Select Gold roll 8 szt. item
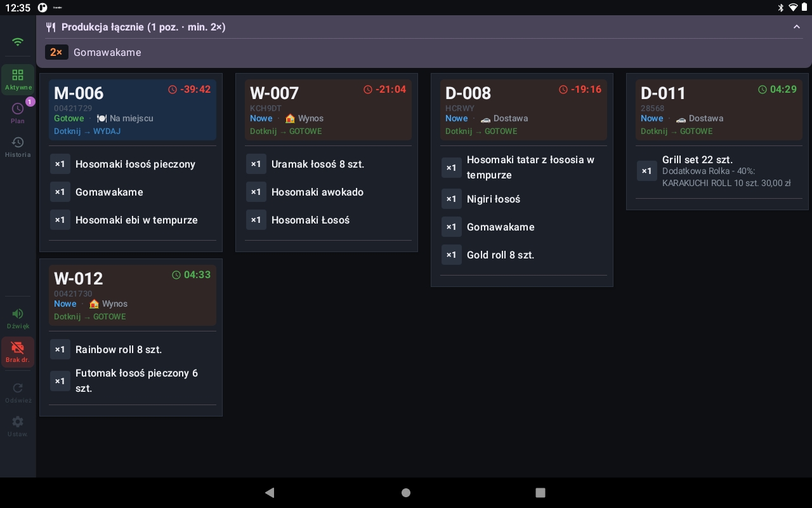This screenshot has height=508, width=812. [x=500, y=255]
